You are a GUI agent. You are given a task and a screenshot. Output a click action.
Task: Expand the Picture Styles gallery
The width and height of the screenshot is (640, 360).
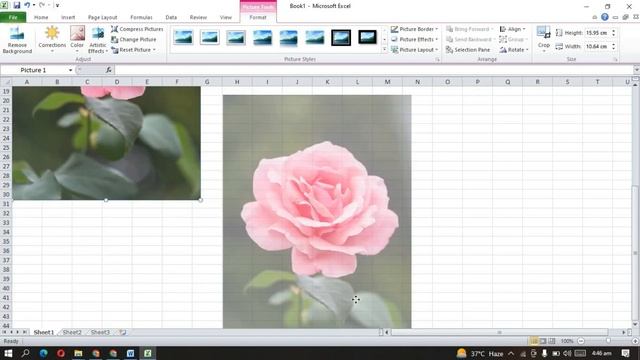tap(384, 50)
